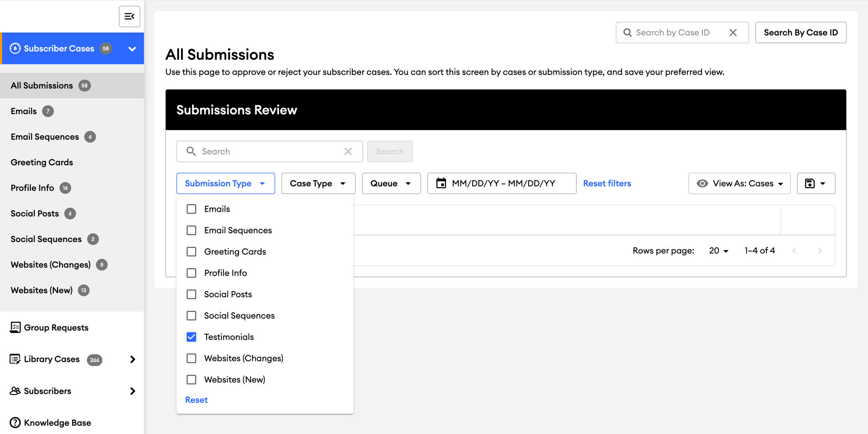Open Social Posts in the sidebar
Viewport: 868px width, 434px height.
coord(72,214)
